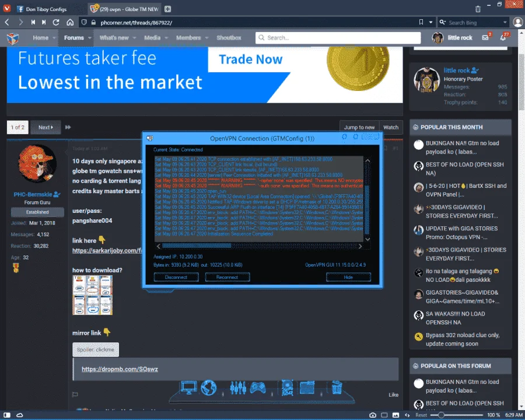Toggle images loading in status bar
The width and height of the screenshot is (525, 420).
click(395, 415)
